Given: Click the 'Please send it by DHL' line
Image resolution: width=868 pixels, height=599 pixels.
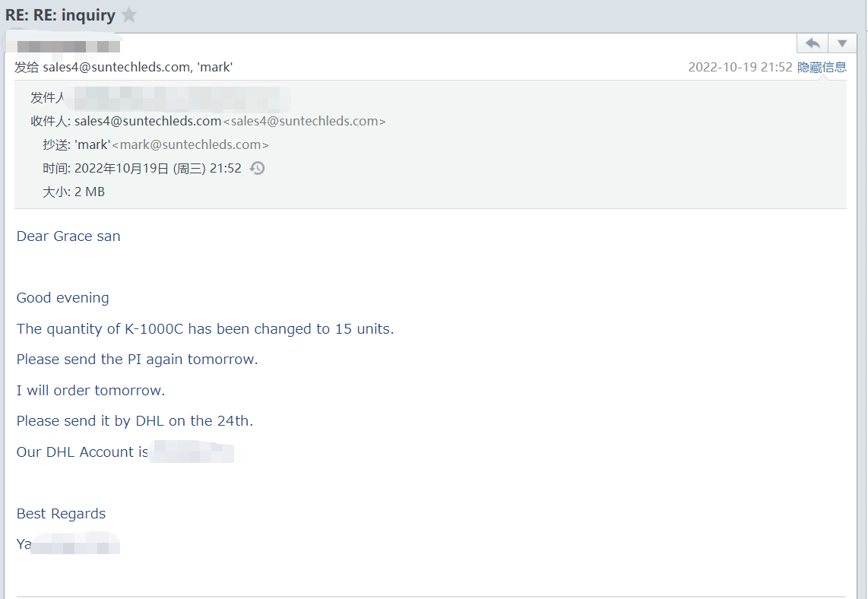Looking at the screenshot, I should pos(135,420).
